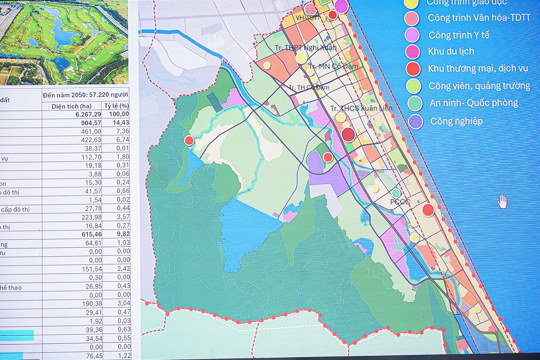Screen dimensions: 540x360
Task: Select the bold '14,43' percentage cell
Action: click(121, 122)
